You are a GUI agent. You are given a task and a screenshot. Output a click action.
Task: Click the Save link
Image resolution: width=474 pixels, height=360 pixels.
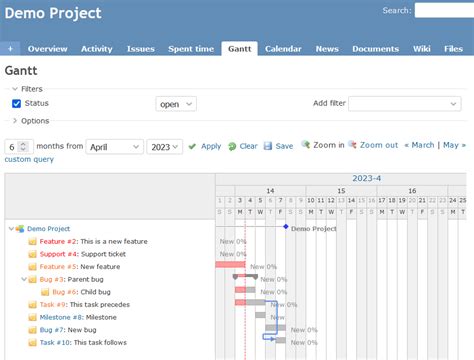[284, 146]
